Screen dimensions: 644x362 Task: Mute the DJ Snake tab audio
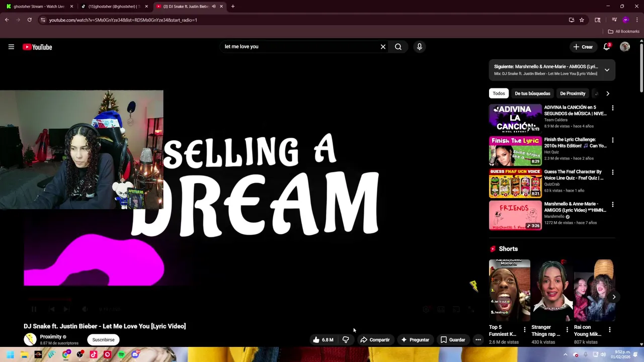[x=213, y=7]
